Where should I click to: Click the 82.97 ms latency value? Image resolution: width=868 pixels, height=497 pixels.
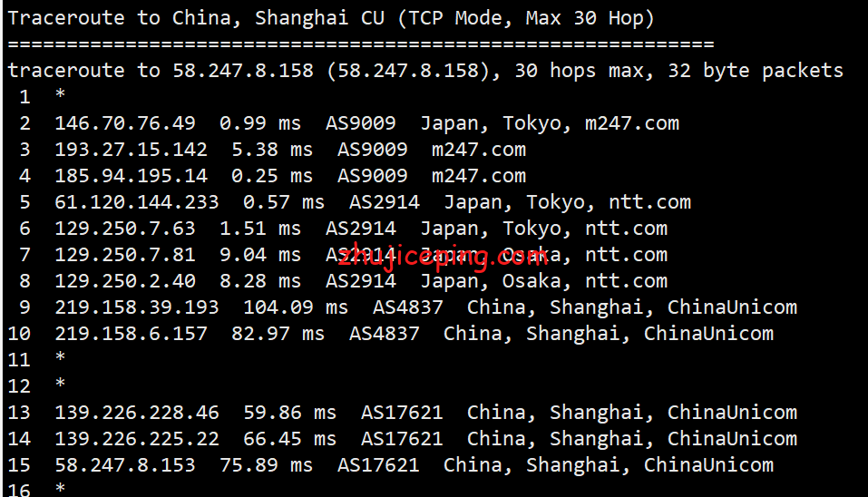click(x=278, y=334)
